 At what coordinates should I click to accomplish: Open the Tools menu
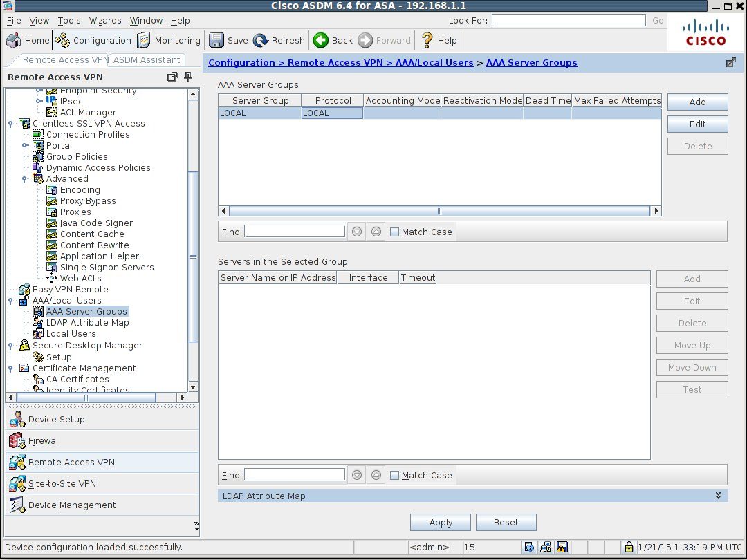[x=68, y=20]
